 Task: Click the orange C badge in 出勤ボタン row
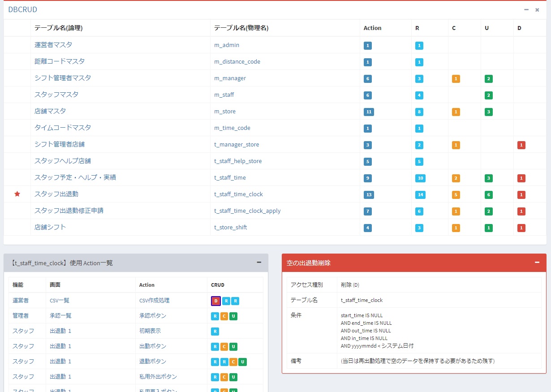pos(224,346)
